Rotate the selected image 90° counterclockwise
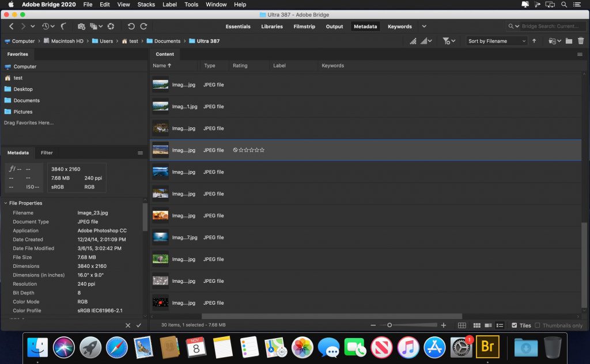 (x=132, y=26)
